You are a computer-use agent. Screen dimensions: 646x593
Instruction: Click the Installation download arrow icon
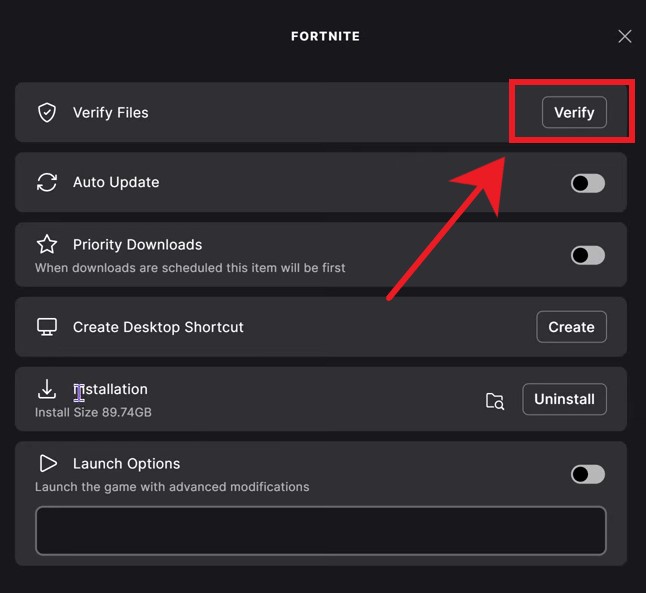[x=47, y=390]
